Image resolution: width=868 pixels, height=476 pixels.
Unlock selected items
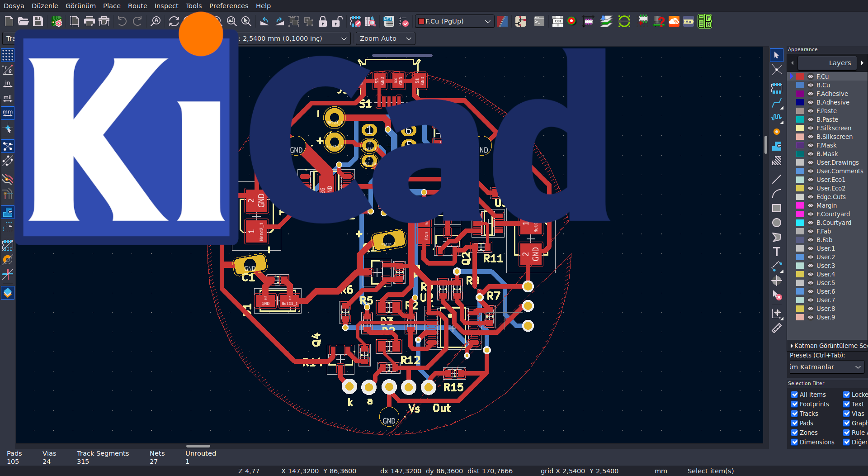point(337,21)
